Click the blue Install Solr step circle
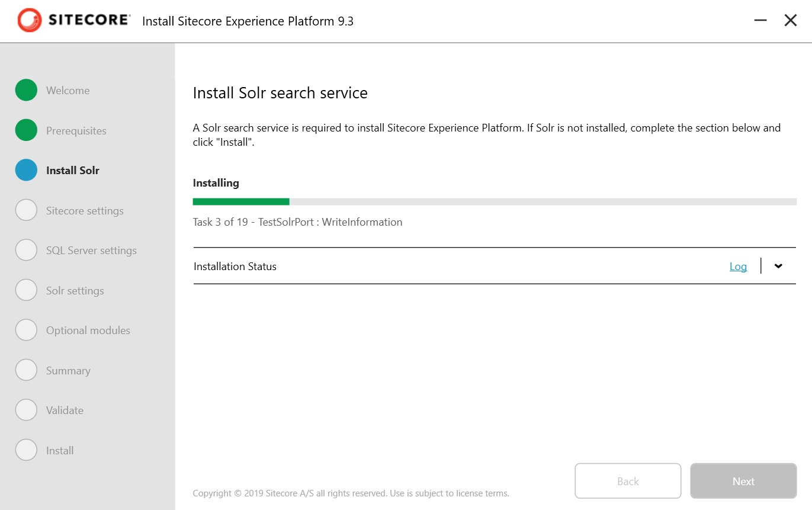 tap(26, 170)
